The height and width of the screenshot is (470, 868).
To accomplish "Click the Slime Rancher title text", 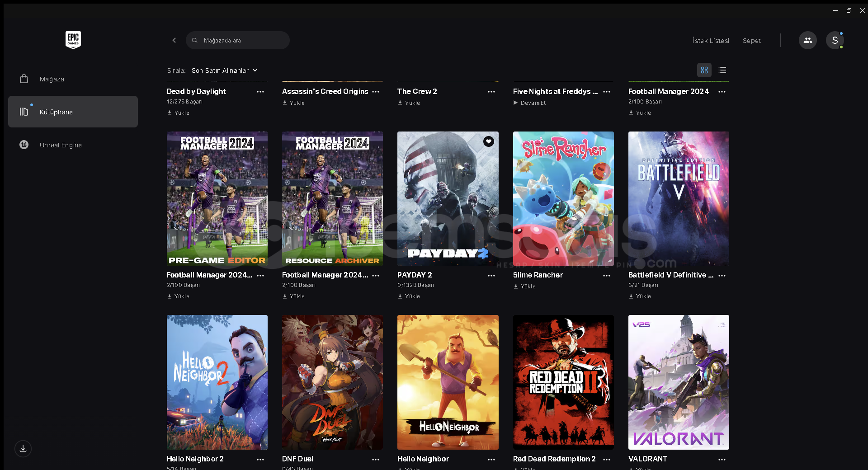I will coord(538,275).
